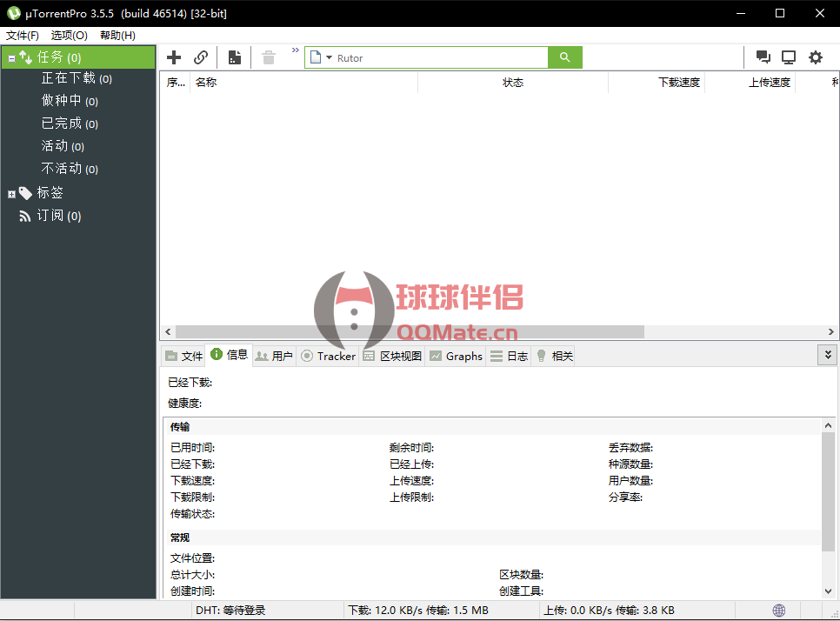Click the remote monitor icon in toolbar

[x=789, y=57]
